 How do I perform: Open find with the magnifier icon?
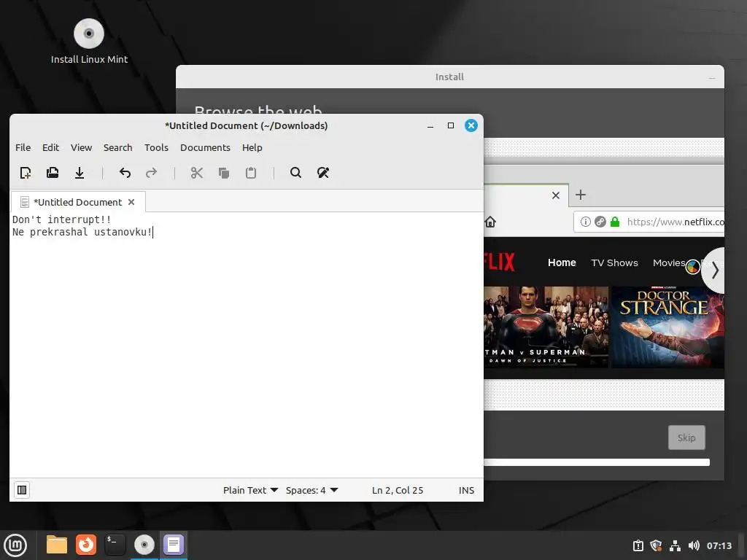(x=296, y=172)
